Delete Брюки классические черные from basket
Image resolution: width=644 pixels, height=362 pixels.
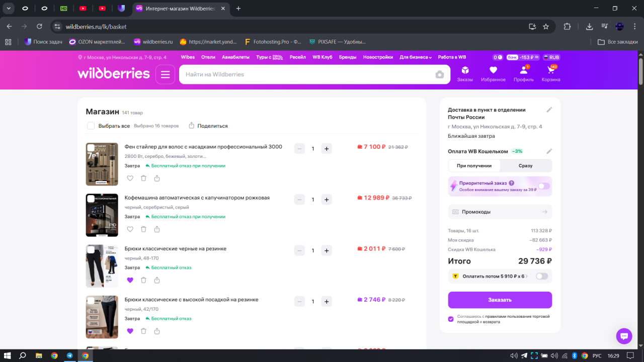tap(143, 280)
